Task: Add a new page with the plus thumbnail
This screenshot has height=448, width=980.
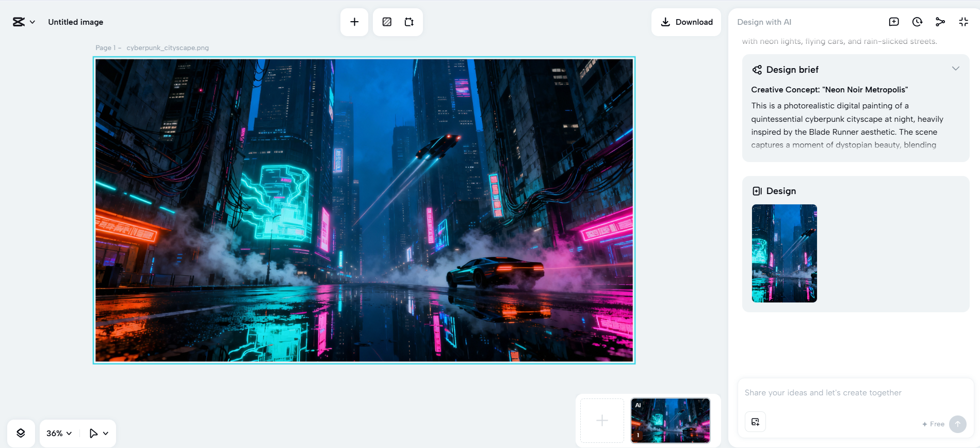Action: coord(602,421)
